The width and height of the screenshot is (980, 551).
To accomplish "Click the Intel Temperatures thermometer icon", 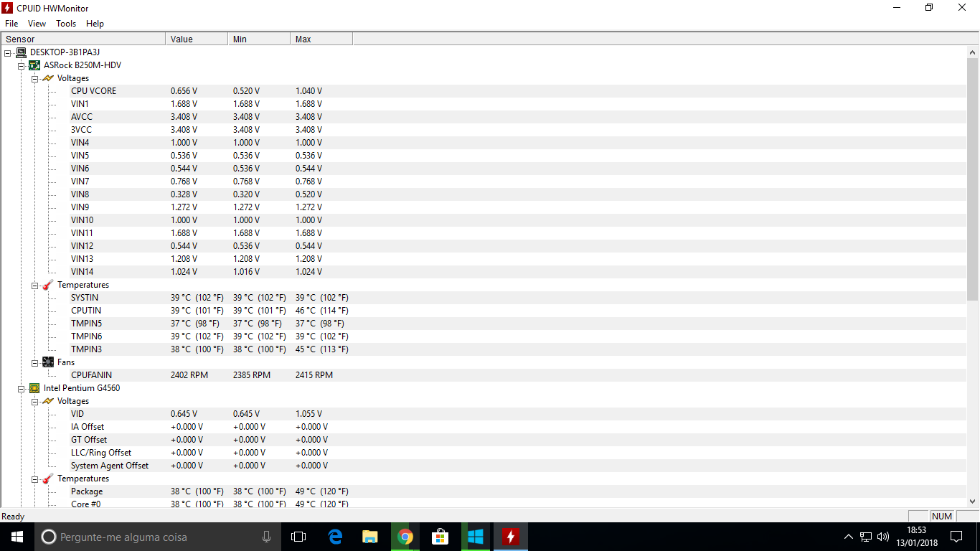I will pyautogui.click(x=48, y=479).
